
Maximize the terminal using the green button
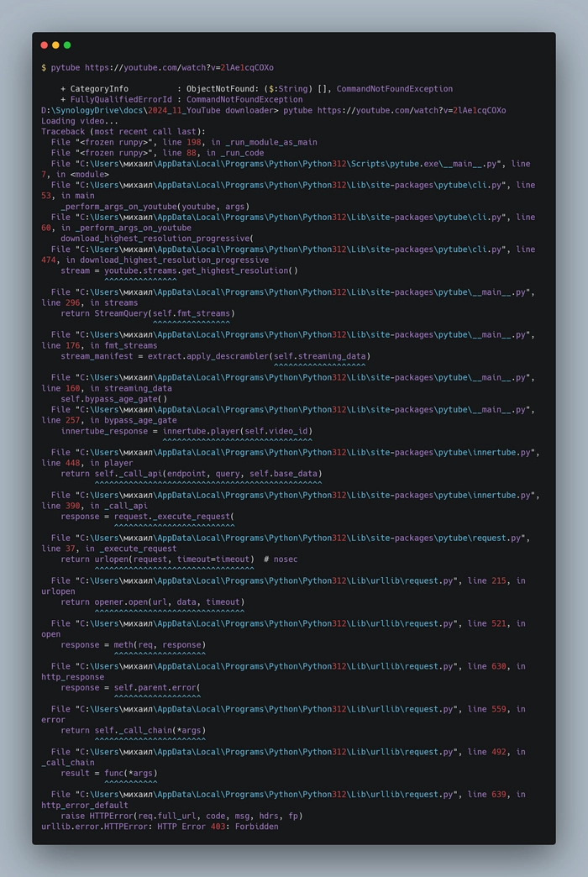pyautogui.click(x=67, y=45)
